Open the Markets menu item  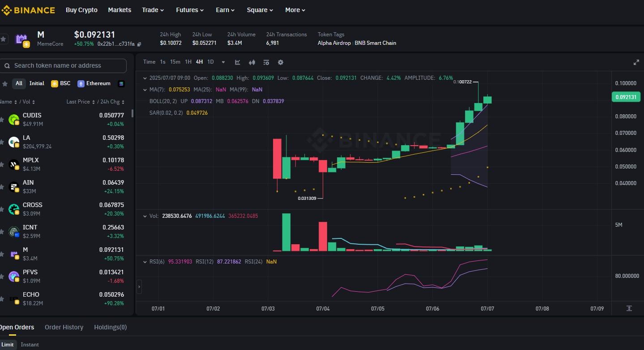119,10
